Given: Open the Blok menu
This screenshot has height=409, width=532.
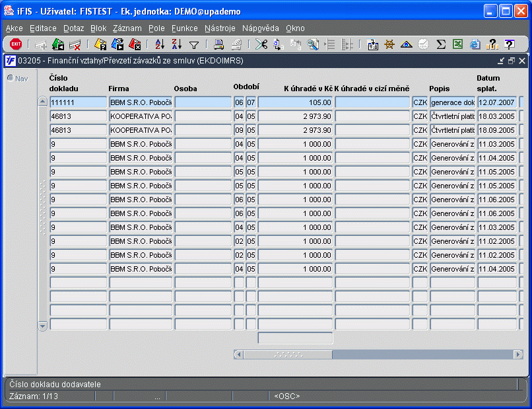Looking at the screenshot, I should (x=98, y=28).
